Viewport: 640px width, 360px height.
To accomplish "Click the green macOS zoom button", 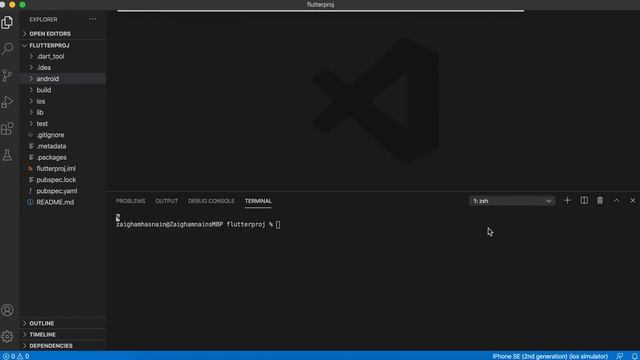I will [22, 4].
